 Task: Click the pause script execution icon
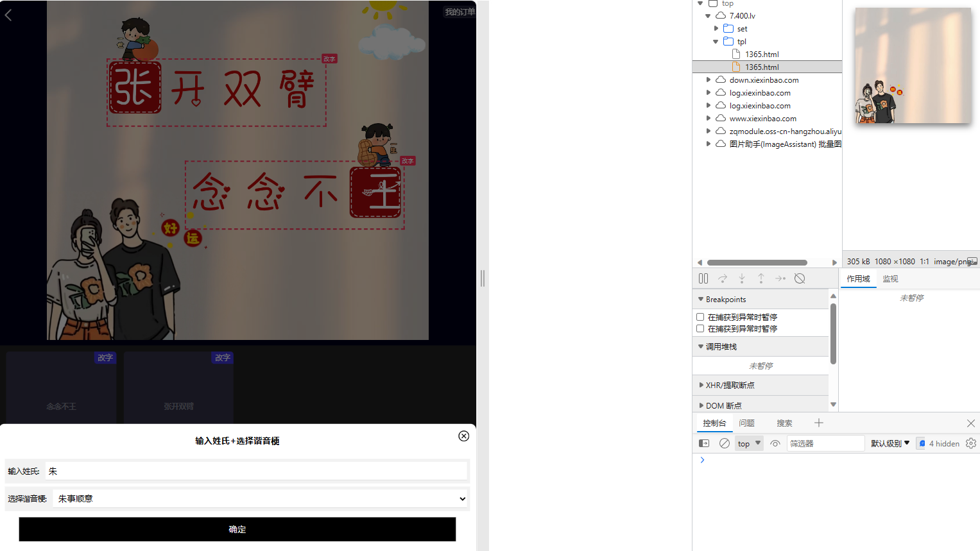pos(703,278)
